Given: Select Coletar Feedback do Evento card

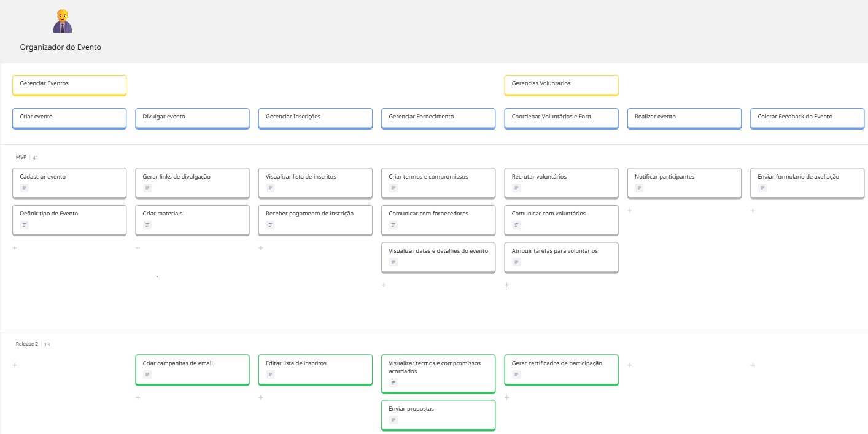Looking at the screenshot, I should click(x=807, y=118).
